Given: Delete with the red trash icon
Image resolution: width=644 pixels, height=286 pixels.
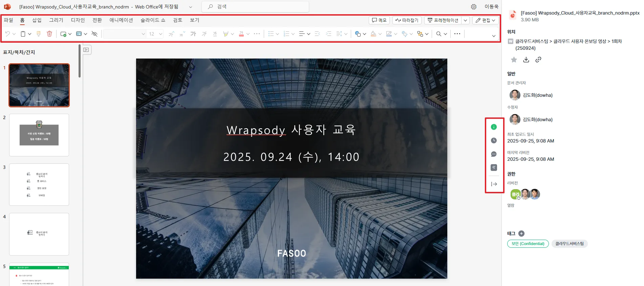Looking at the screenshot, I should (49, 34).
